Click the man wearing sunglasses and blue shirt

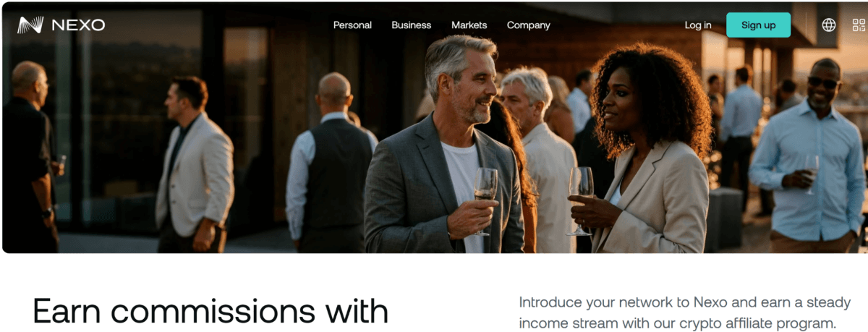(x=809, y=156)
